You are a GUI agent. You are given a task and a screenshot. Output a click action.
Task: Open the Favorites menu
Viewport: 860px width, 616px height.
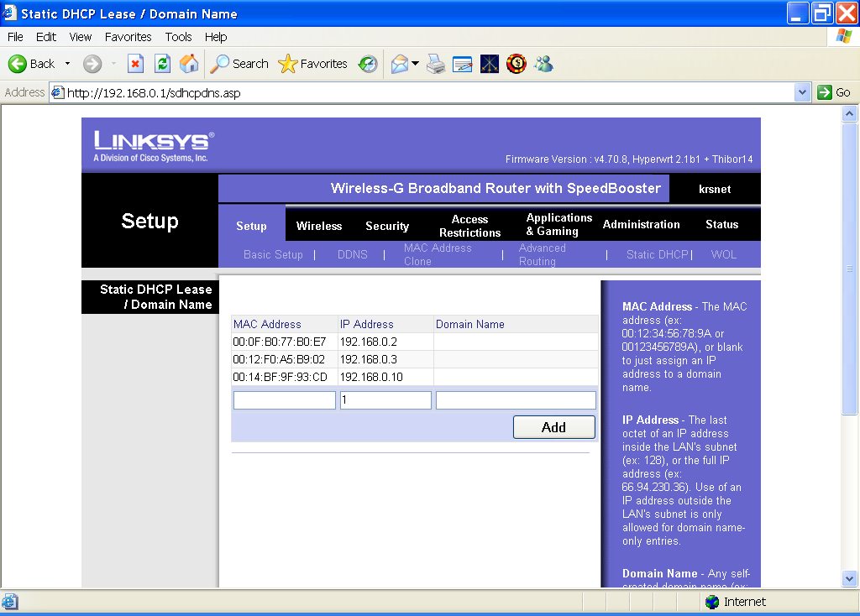point(128,37)
